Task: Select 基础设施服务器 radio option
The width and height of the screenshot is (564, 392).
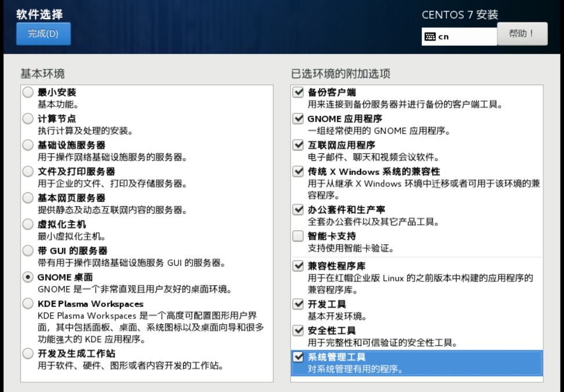Action: (x=28, y=145)
